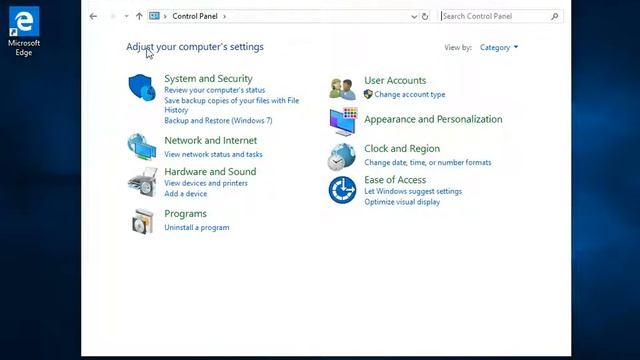Screen dimensions: 640x360
Task: Click the Forward arrow button
Action: (112, 16)
